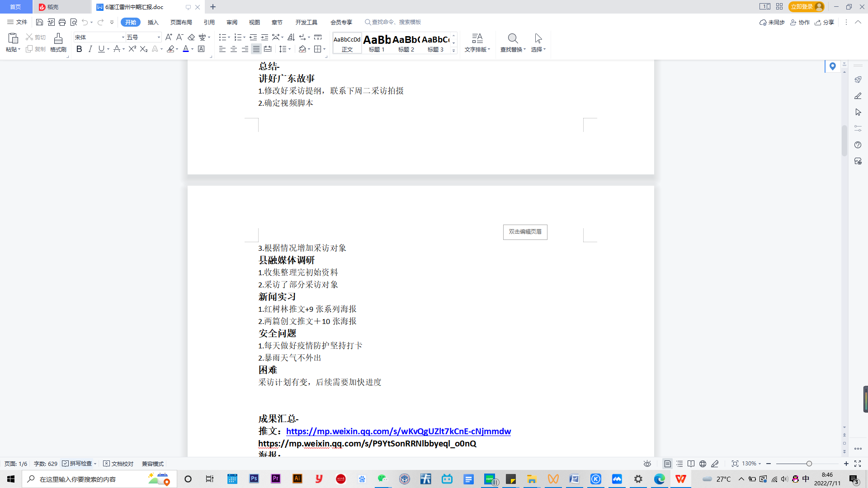The width and height of the screenshot is (868, 488).
Task: Toggle bold formatting
Action: pyautogui.click(x=79, y=49)
